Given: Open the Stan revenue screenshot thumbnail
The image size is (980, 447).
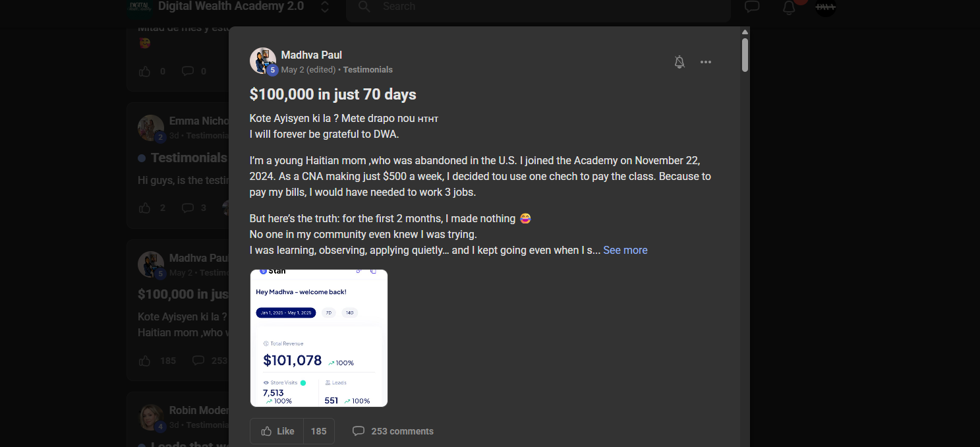Looking at the screenshot, I should [x=319, y=338].
